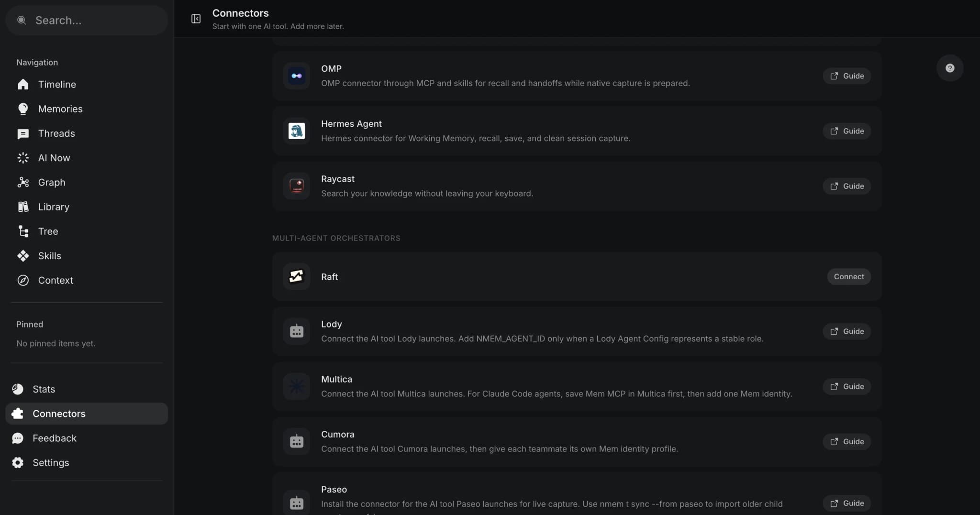Open the Lody Guide
Viewport: 980px width, 515px height.
pos(846,331)
